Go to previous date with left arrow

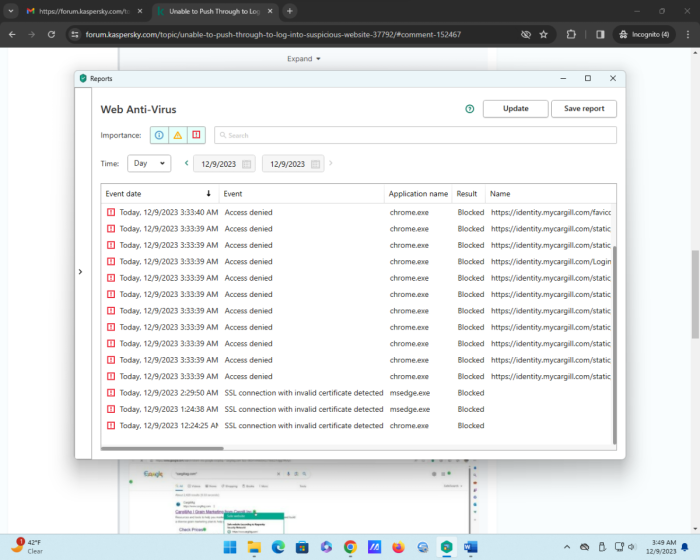click(x=187, y=163)
